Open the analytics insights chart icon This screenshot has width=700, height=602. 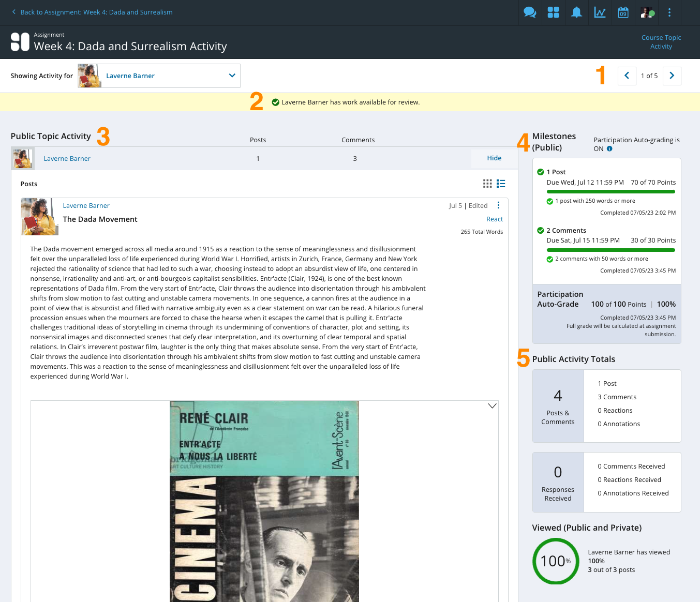pyautogui.click(x=600, y=12)
